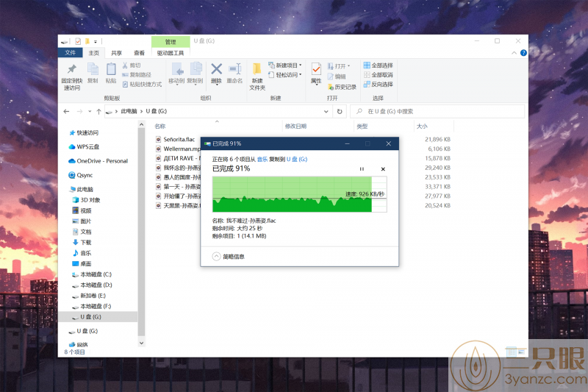Viewport: 588px width, 392px height.
Task: Click Copy to (复制到) icon
Action: 196,69
